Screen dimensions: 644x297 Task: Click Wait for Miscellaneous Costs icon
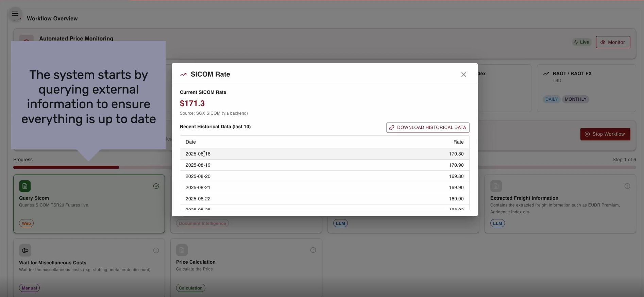pyautogui.click(x=25, y=250)
